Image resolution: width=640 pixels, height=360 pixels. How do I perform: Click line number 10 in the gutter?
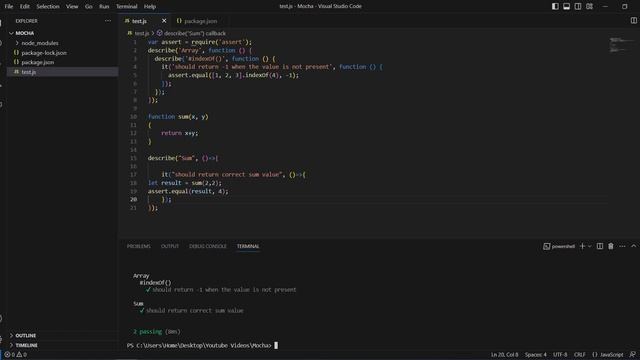[133, 117]
